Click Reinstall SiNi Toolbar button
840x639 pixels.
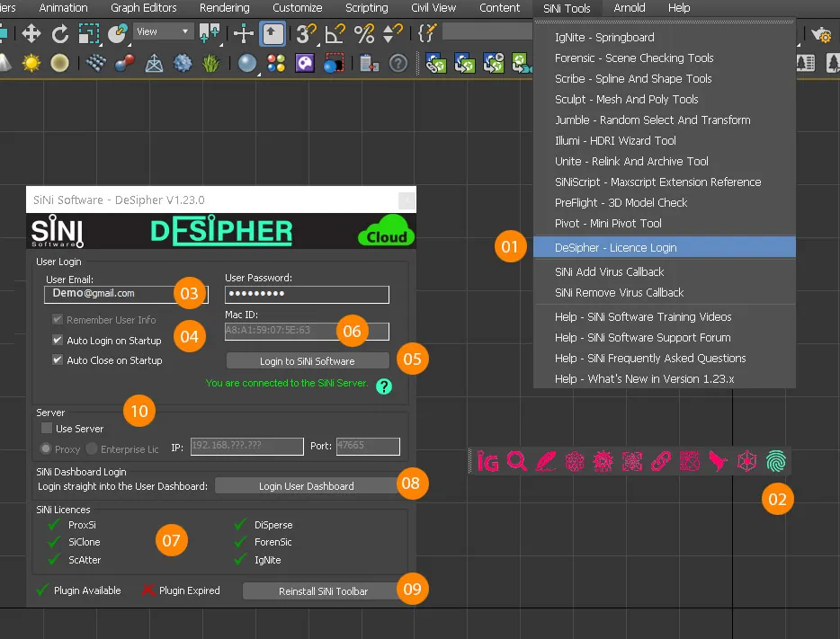(x=323, y=590)
